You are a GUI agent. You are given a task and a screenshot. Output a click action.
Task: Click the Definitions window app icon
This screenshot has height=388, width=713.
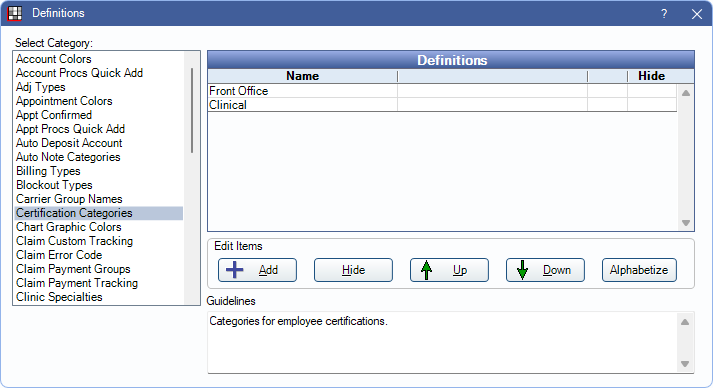pos(15,13)
